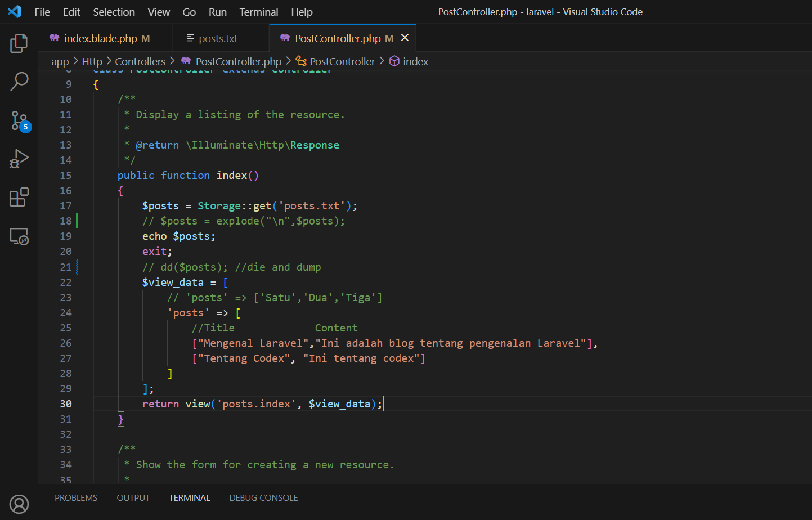This screenshot has height=520, width=812.
Task: Click line number 30 in the gutter
Action: 66,404
